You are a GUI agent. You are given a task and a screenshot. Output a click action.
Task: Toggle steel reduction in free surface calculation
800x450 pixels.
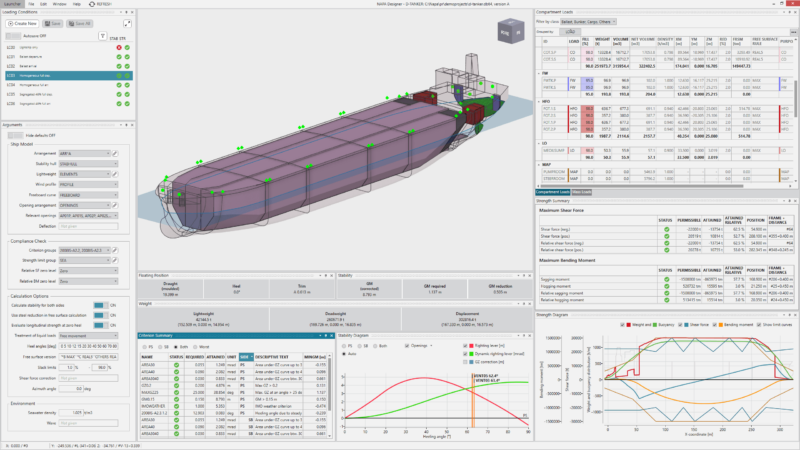tap(101, 315)
